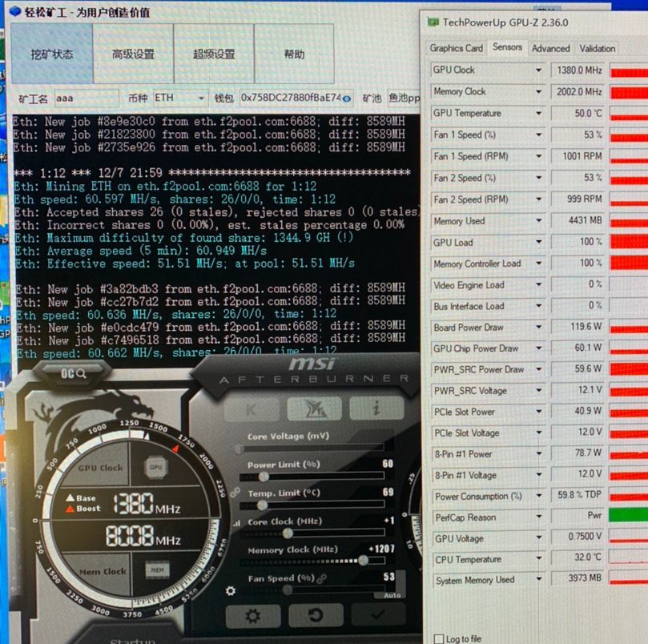Click the GPU chip icon in the gauge
The image size is (648, 644).
click(156, 467)
